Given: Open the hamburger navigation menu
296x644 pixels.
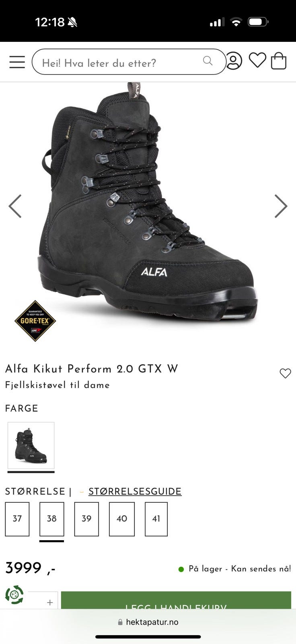Looking at the screenshot, I should tap(17, 62).
